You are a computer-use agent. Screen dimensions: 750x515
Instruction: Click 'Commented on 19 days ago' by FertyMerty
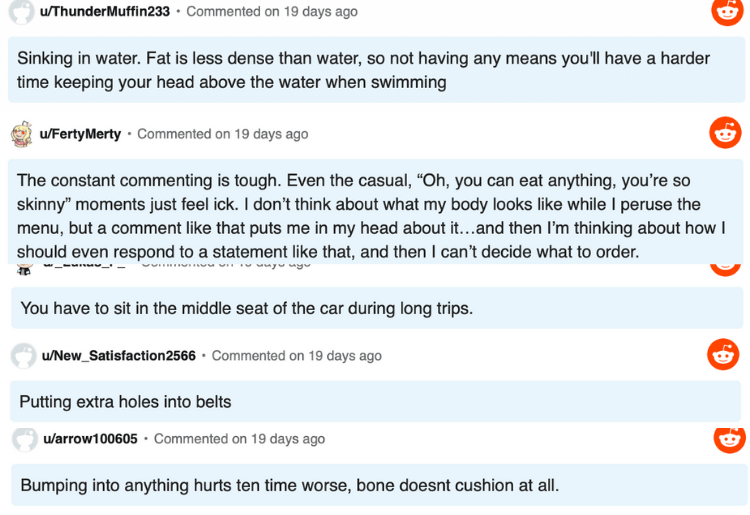click(x=222, y=134)
